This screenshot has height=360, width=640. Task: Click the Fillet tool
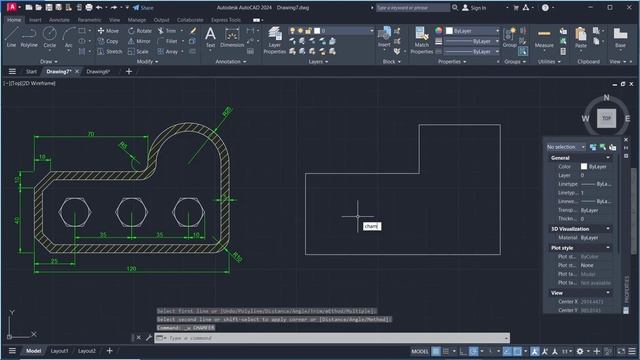[167, 41]
